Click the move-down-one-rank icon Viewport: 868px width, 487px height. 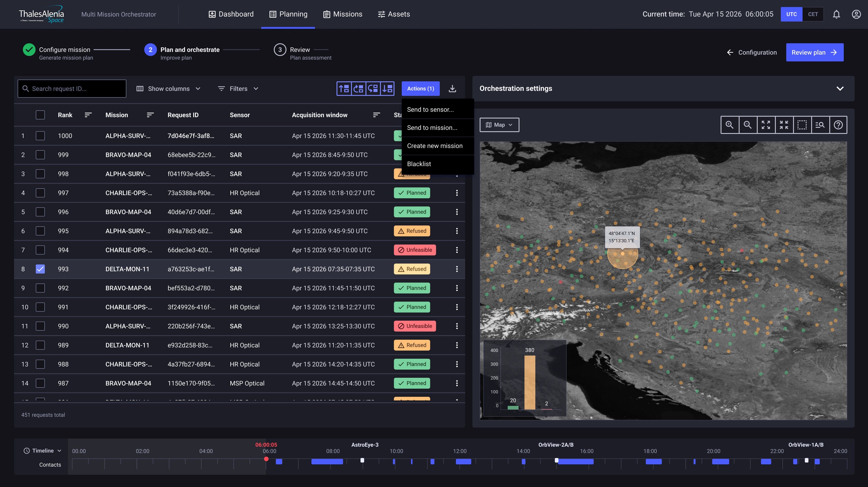pyautogui.click(x=373, y=89)
